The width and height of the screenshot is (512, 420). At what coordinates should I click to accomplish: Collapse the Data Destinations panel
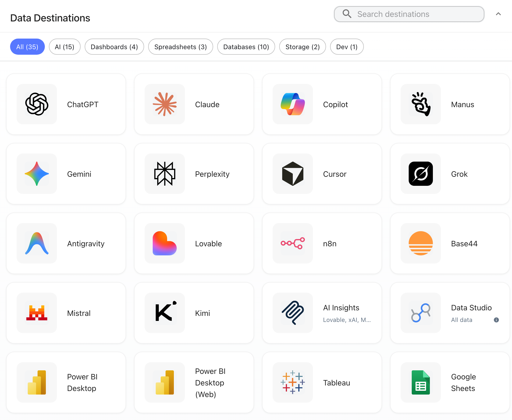click(x=498, y=14)
